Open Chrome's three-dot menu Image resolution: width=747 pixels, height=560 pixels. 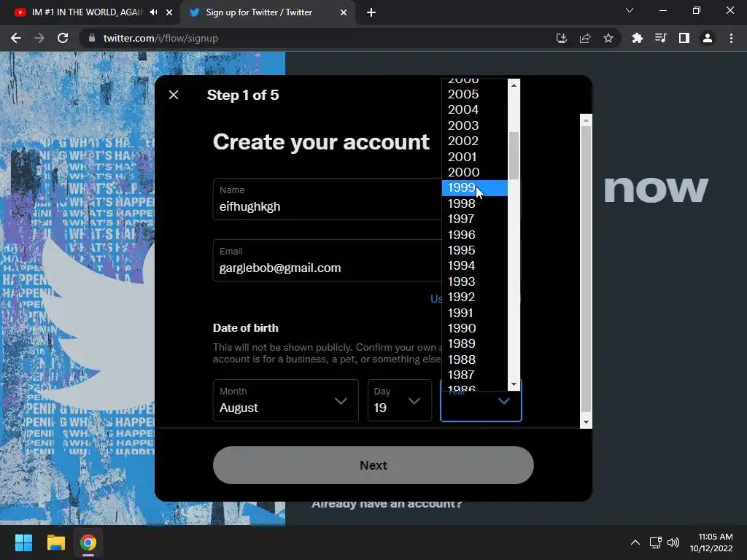tap(731, 38)
